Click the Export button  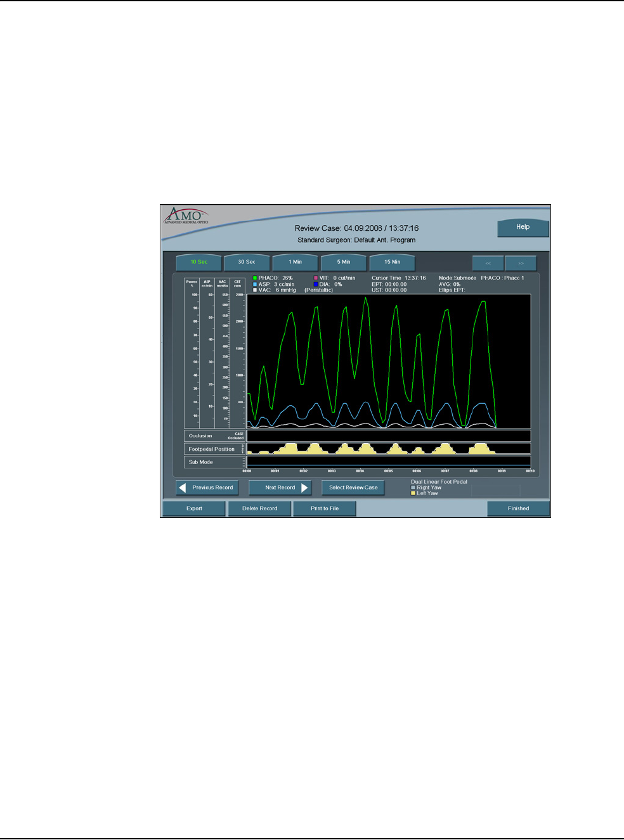pos(194,508)
